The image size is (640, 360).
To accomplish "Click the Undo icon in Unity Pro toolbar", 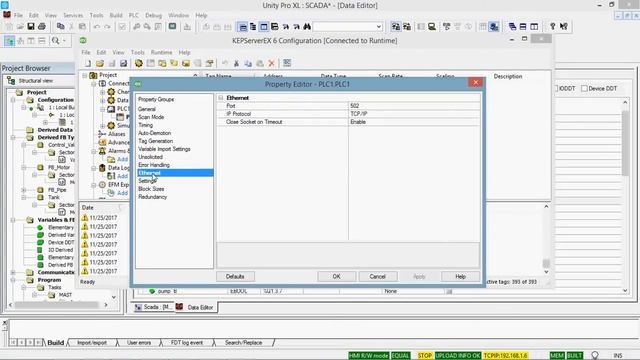I will click(x=97, y=27).
